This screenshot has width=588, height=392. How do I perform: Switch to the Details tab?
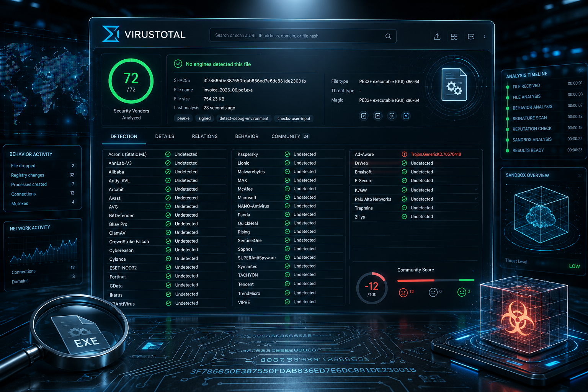point(165,137)
